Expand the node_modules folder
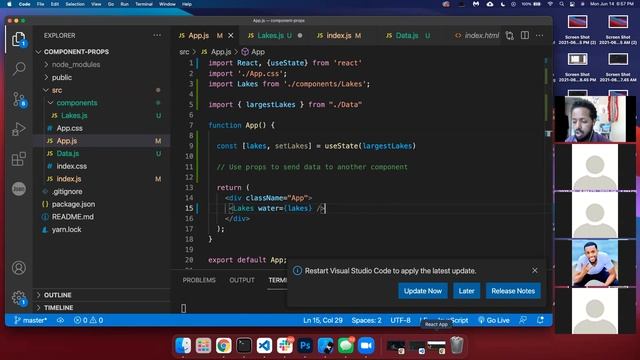Image resolution: width=640 pixels, height=360 pixels. pos(102,64)
